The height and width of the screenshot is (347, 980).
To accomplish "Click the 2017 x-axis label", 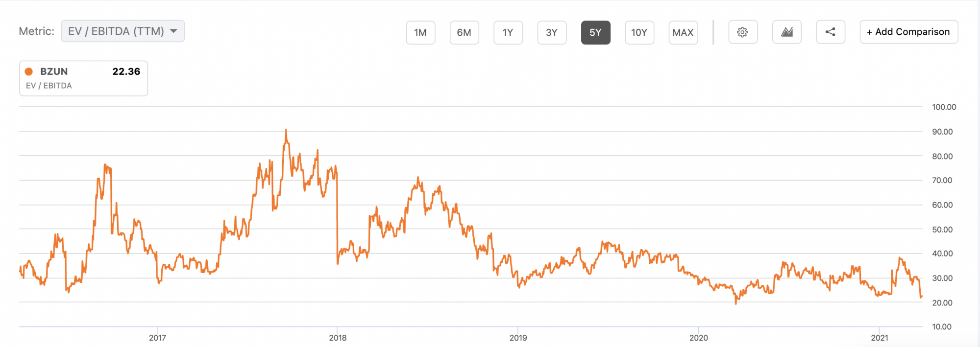I will 157,338.
